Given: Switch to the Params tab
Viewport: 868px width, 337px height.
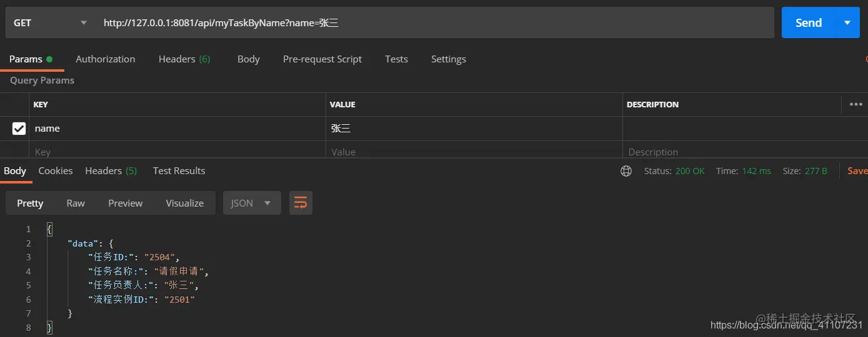Looking at the screenshot, I should pyautogui.click(x=31, y=59).
